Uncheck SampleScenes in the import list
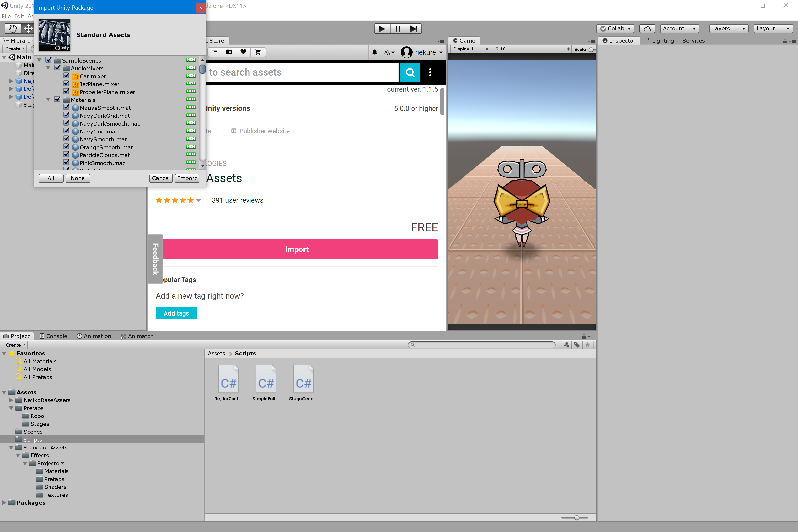798x532 pixels. point(49,59)
